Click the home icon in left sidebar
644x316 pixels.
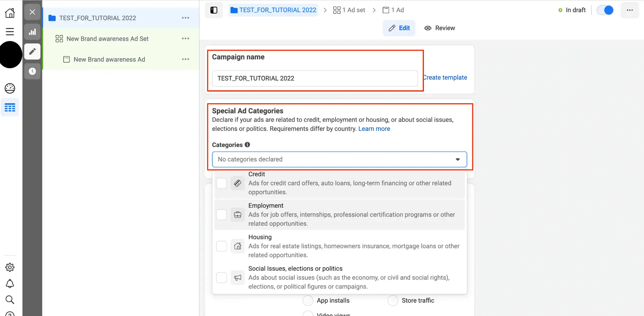pos(10,13)
